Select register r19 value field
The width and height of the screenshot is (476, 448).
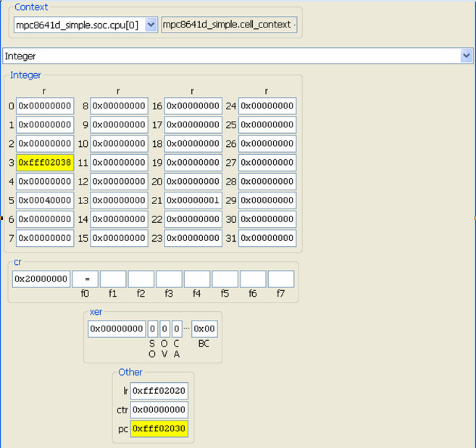(x=193, y=163)
